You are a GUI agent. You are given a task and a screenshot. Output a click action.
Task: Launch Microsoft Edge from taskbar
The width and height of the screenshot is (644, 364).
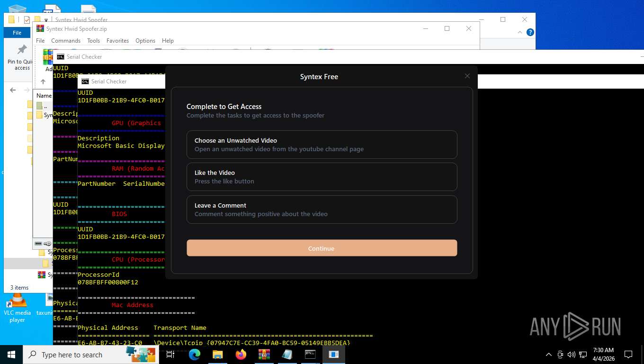click(x=195, y=355)
